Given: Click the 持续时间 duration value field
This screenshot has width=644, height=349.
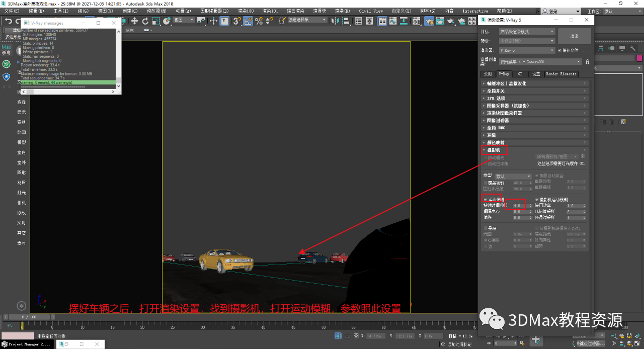Looking at the screenshot, I should [518, 206].
